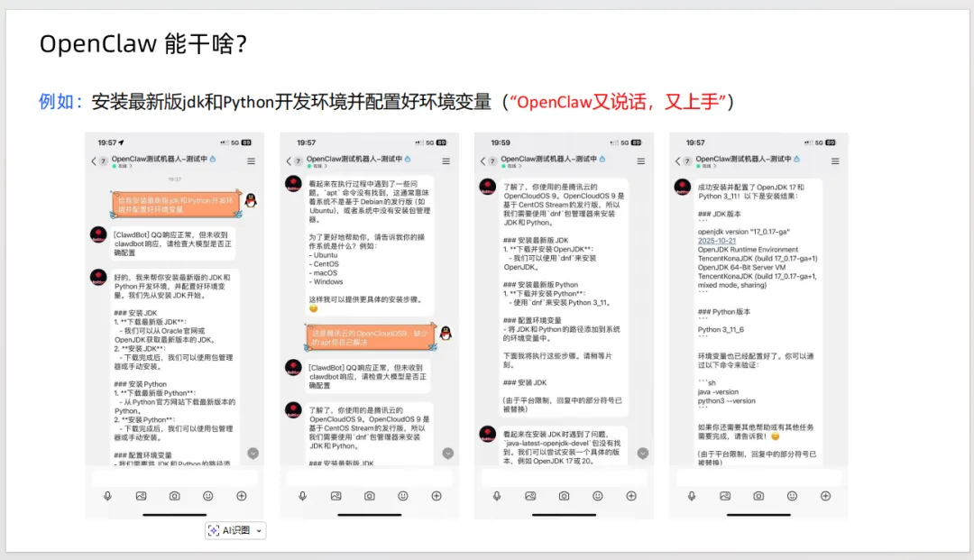Viewport: 974px width, 560px height.
Task: Tap emoji icon in the 19:59 phone toolbar
Action: tap(598, 495)
